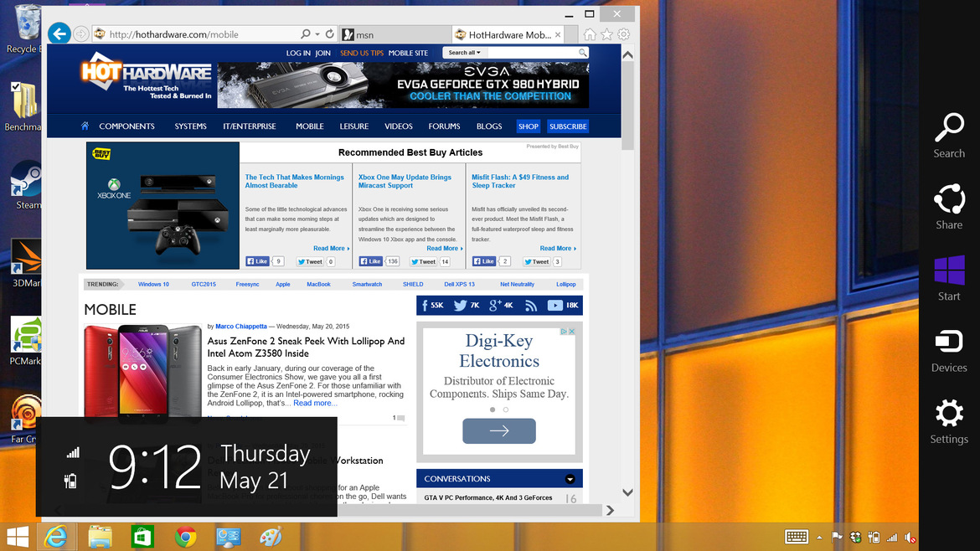Go back with the browser back arrow

tap(59, 33)
